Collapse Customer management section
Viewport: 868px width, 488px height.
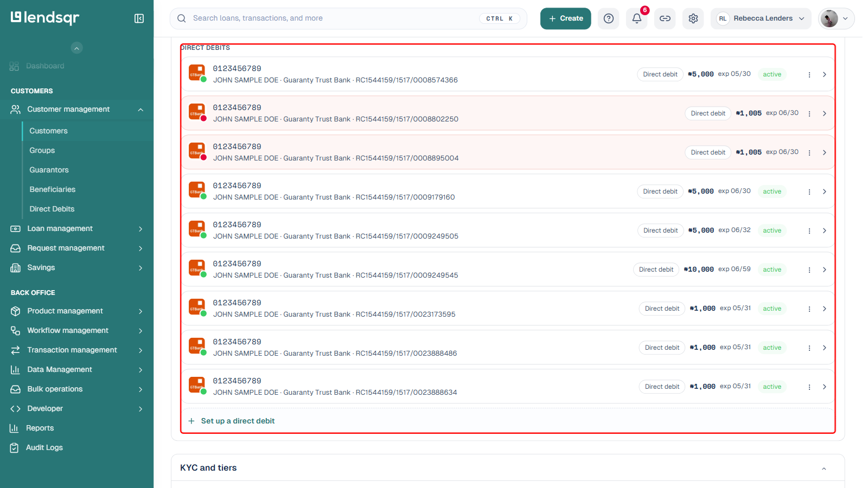tap(141, 110)
